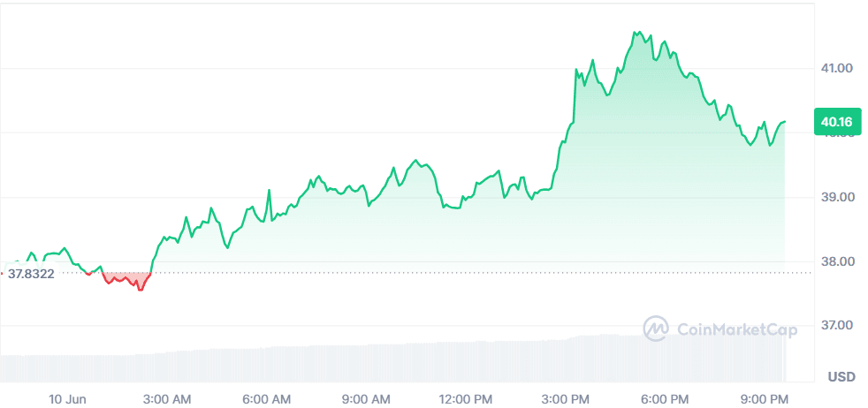Viewport: 868px width, 408px height.
Task: Click the 6:00 AM time marker
Action: (267, 399)
